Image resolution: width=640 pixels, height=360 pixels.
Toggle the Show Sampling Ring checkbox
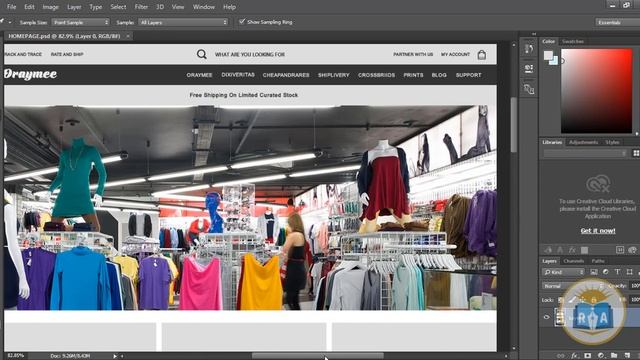tap(242, 21)
